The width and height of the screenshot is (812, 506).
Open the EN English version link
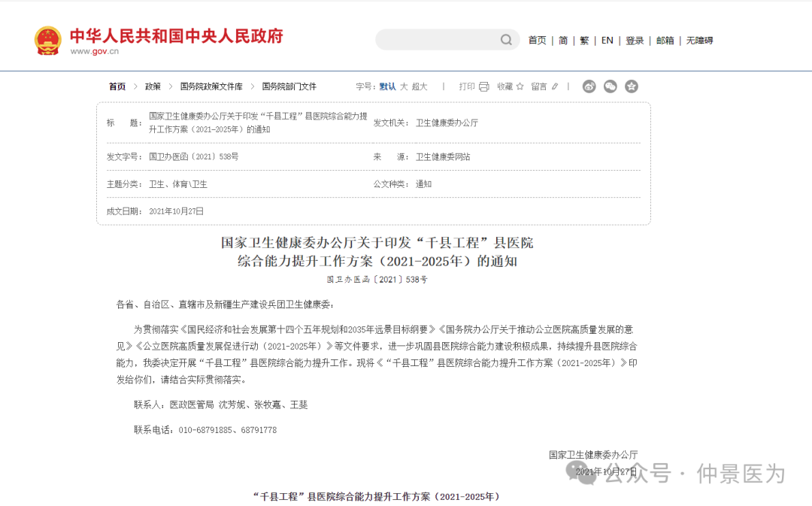607,41
